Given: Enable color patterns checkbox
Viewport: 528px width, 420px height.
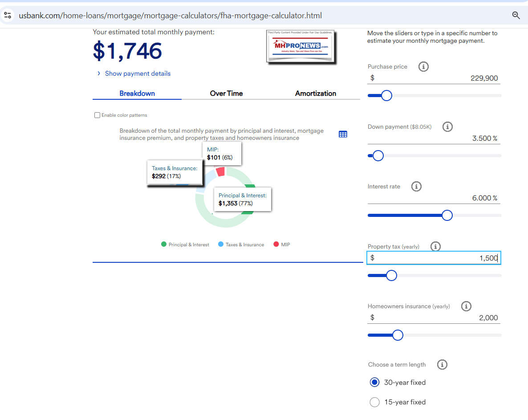Looking at the screenshot, I should [x=97, y=115].
